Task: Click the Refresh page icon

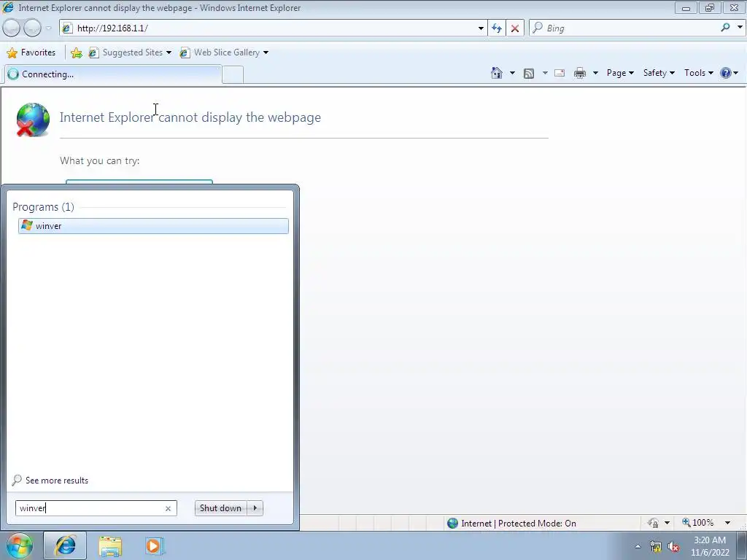Action: tap(497, 28)
